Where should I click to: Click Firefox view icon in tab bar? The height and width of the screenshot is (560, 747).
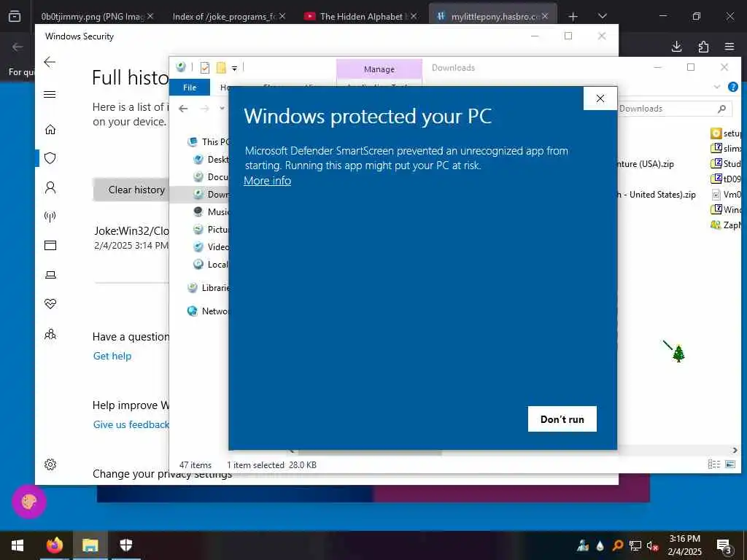15,16
